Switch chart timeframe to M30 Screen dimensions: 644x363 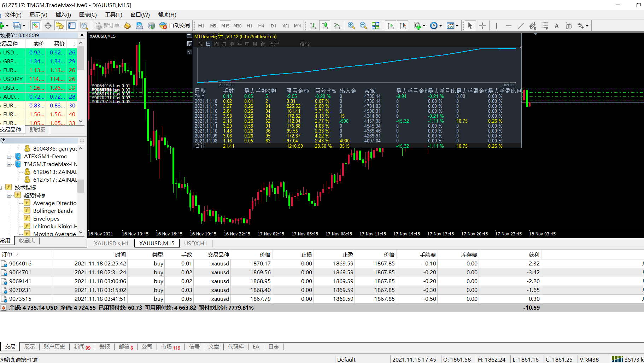tap(238, 25)
